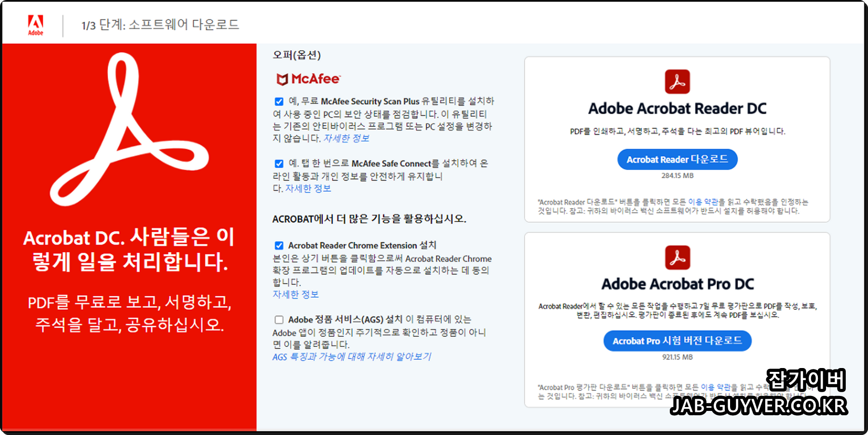Click the 오퍼(옵션) heading
The height and width of the screenshot is (435, 868).
pos(297,55)
